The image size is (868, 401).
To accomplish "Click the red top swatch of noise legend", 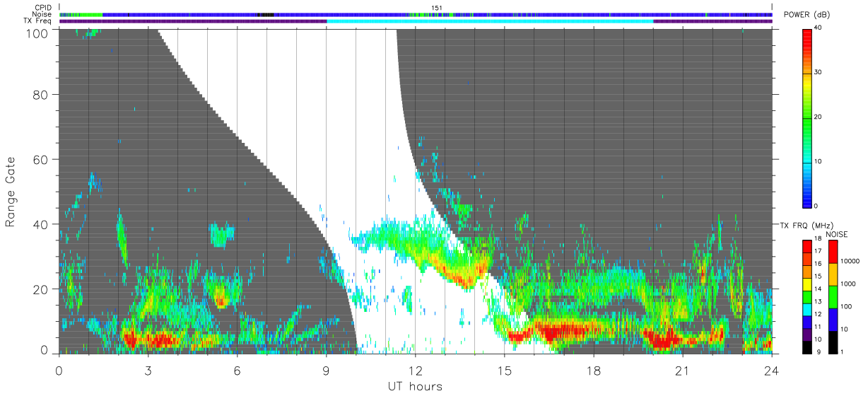I will pos(833,252).
